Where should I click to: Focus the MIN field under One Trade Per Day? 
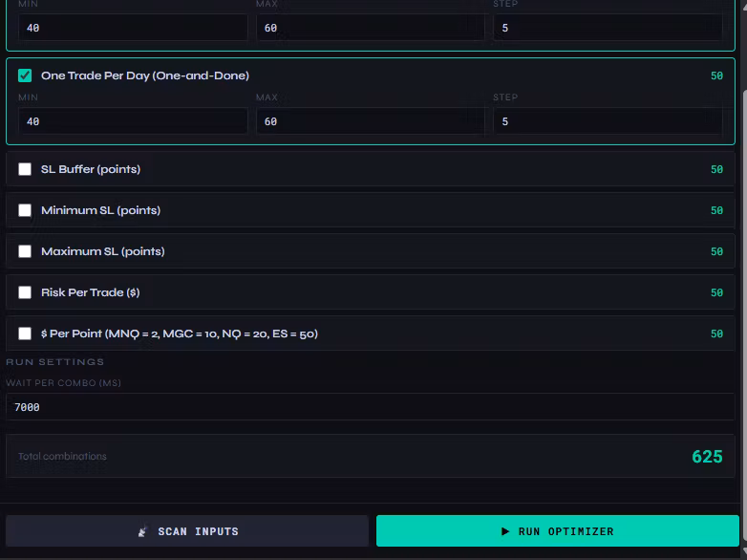point(133,121)
